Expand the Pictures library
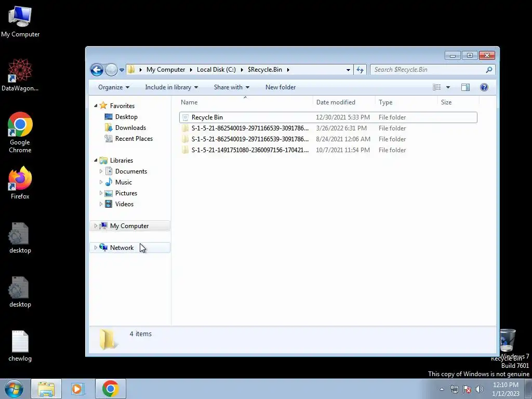The width and height of the screenshot is (532, 399). point(101,193)
